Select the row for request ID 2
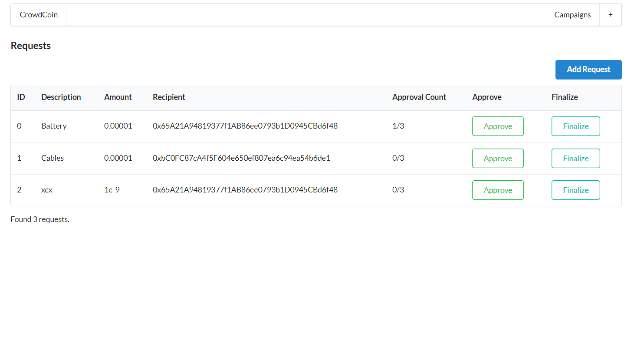This screenshot has height=361, width=644. point(260,190)
